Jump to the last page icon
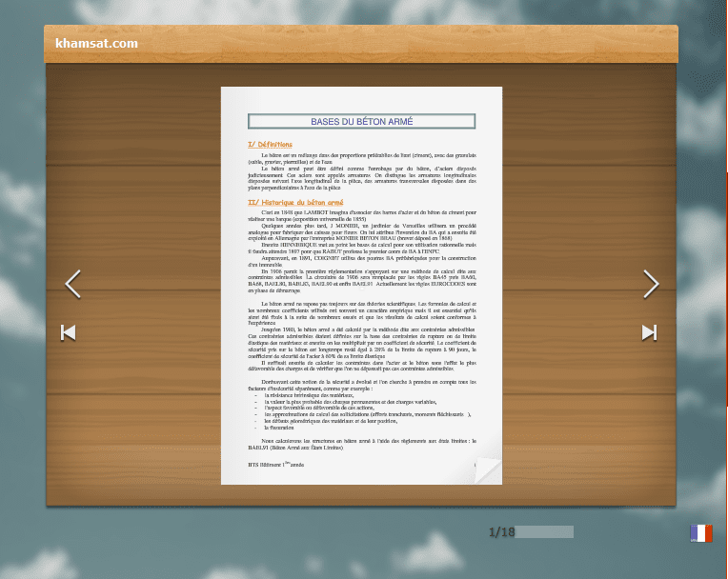 pos(650,332)
